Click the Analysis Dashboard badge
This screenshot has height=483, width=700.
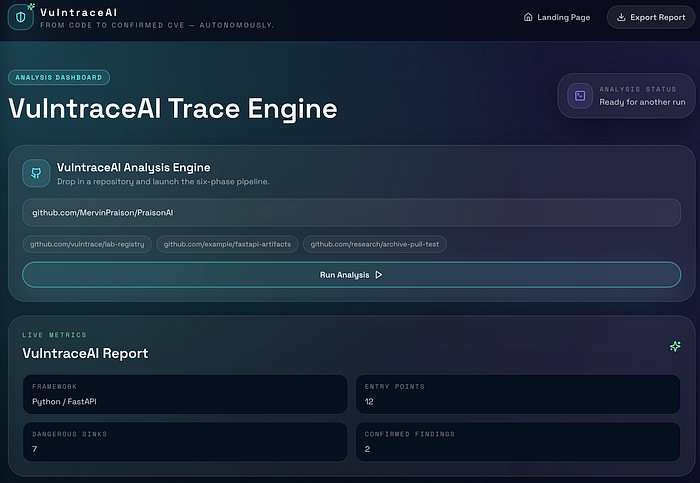click(x=59, y=77)
